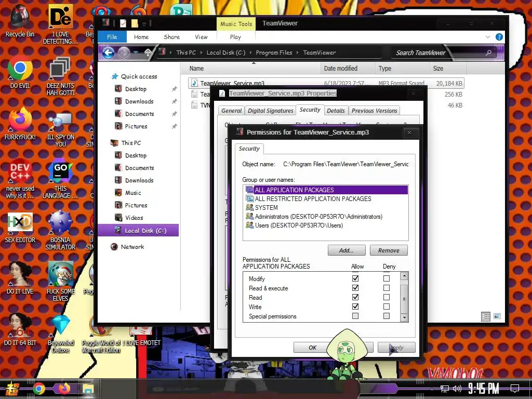Check Deny box for Read
532x399 pixels.
click(x=387, y=297)
